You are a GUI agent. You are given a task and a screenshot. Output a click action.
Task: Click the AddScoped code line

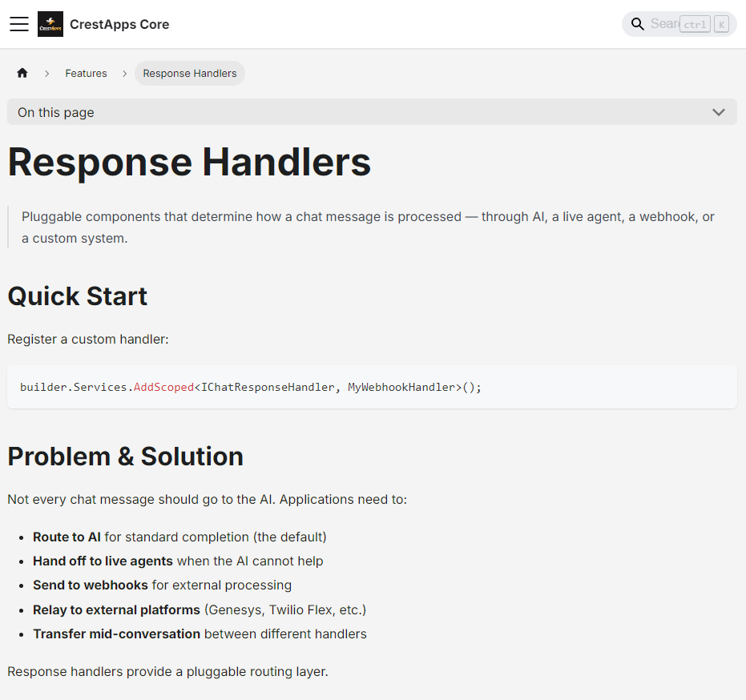point(251,387)
